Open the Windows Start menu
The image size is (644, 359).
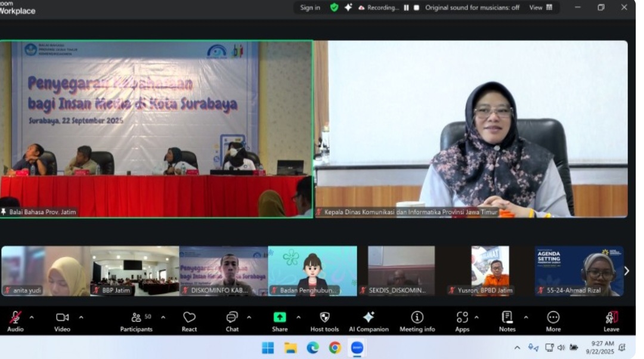coord(268,348)
